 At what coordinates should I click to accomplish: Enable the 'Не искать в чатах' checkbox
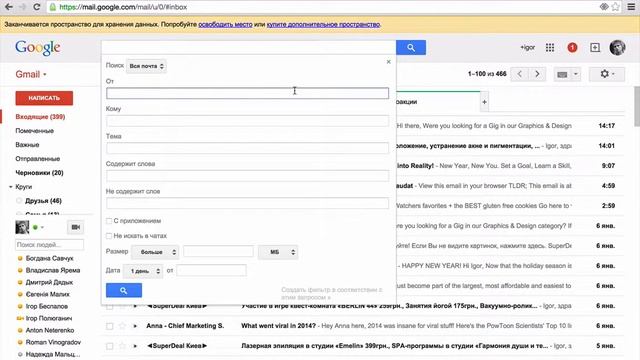109,236
